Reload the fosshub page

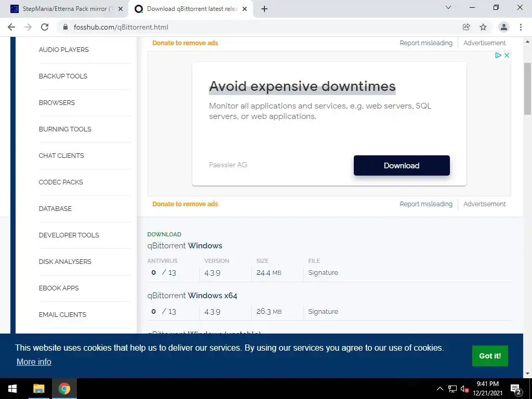point(45,27)
